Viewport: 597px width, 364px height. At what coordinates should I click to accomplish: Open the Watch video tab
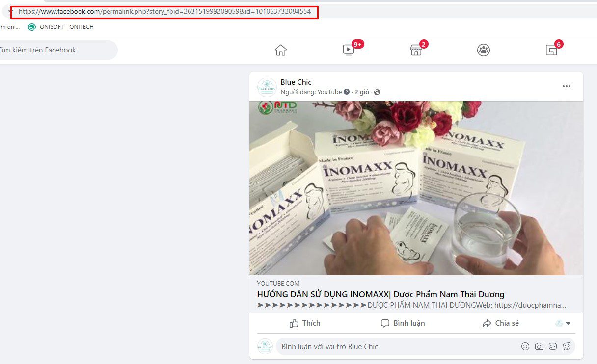pos(349,50)
